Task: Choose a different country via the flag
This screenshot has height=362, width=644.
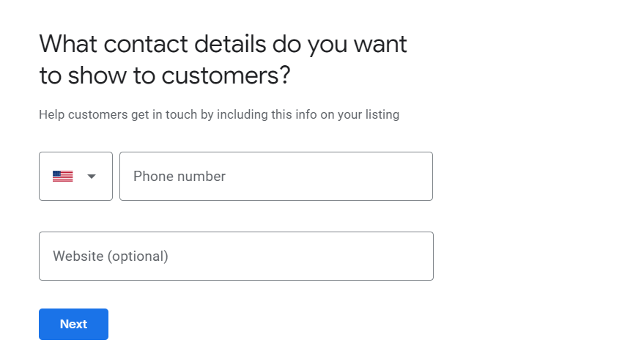Action: 63,176
